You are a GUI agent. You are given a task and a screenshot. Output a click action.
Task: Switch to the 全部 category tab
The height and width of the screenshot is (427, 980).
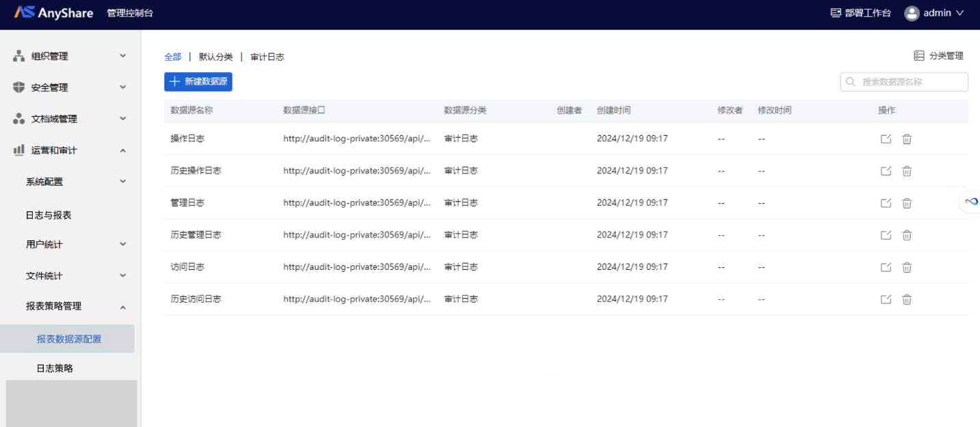(x=173, y=57)
